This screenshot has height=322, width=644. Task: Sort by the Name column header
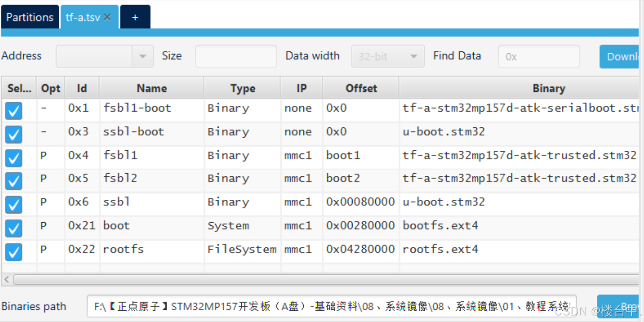click(x=152, y=88)
